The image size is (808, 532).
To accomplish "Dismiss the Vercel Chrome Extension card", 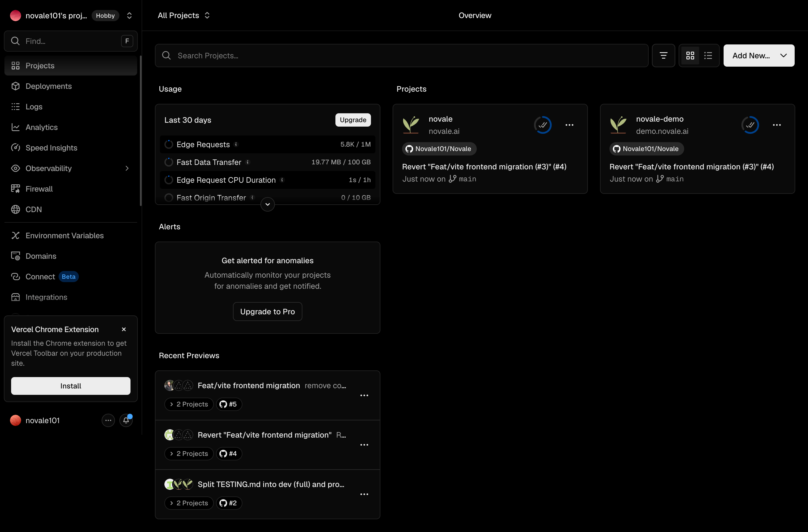I will coord(124,329).
